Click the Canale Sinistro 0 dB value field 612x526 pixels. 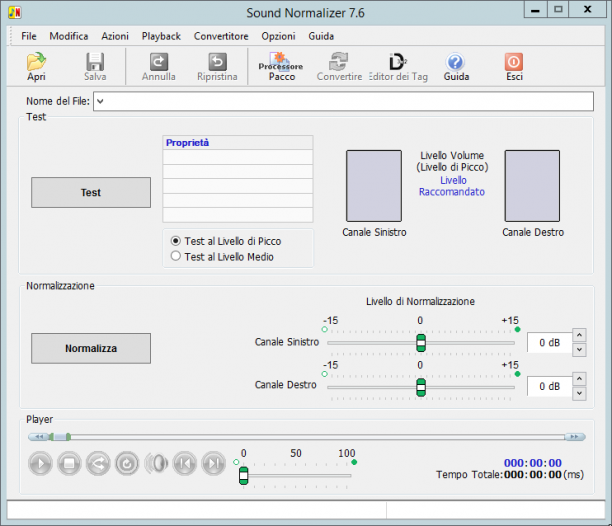(x=550, y=343)
